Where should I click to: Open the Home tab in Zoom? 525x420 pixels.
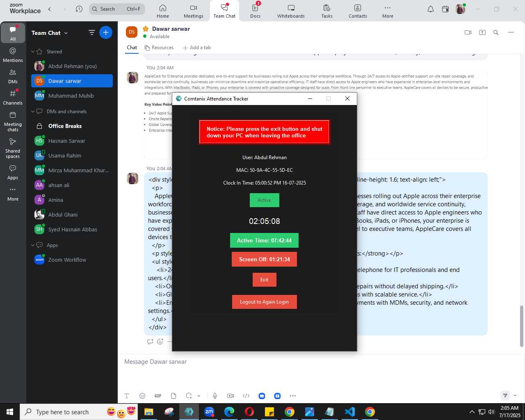click(x=163, y=11)
